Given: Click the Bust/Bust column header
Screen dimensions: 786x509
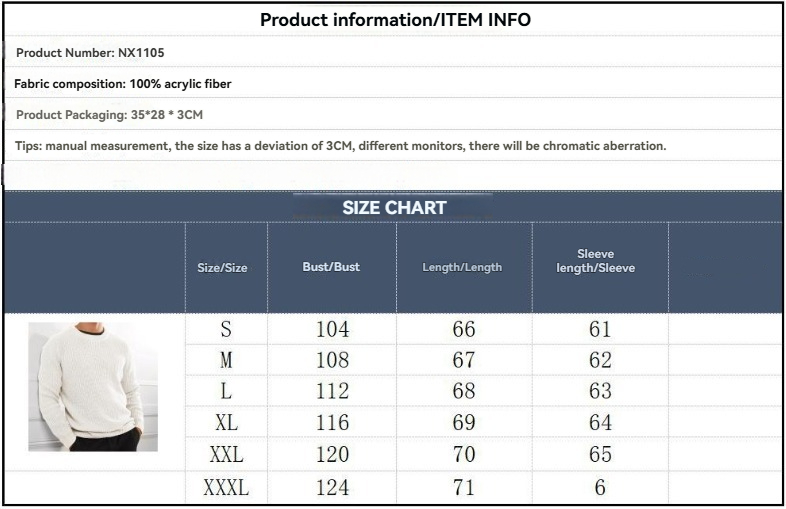Looking at the screenshot, I should click(x=331, y=267).
